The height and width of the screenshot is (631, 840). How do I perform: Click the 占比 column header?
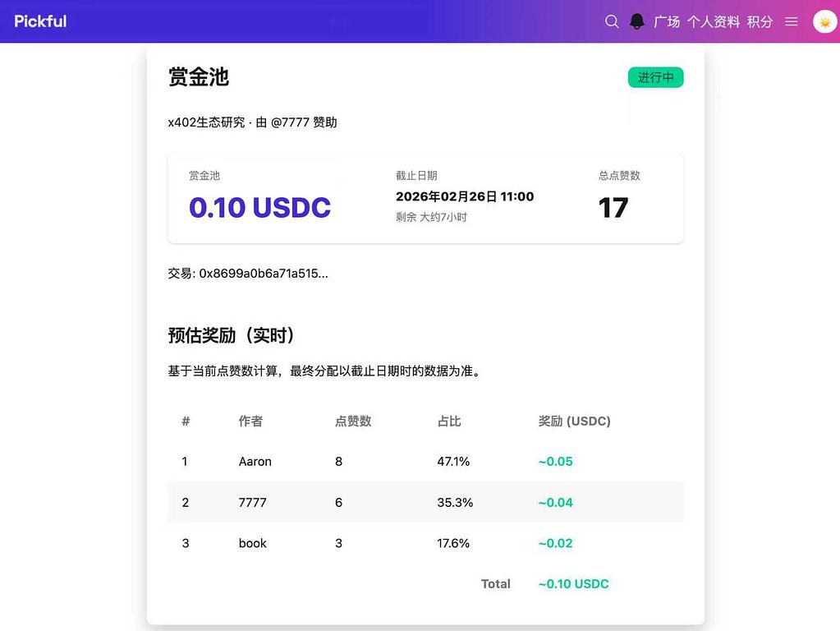(449, 421)
